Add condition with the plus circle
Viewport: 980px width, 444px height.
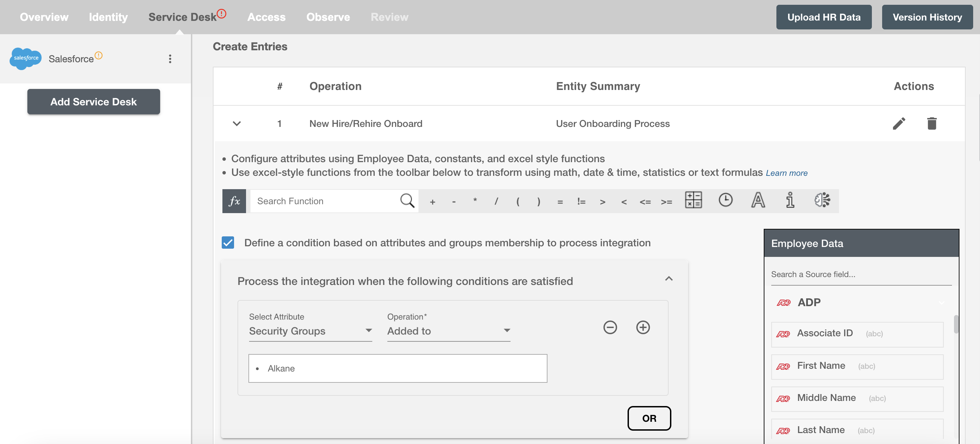(643, 327)
